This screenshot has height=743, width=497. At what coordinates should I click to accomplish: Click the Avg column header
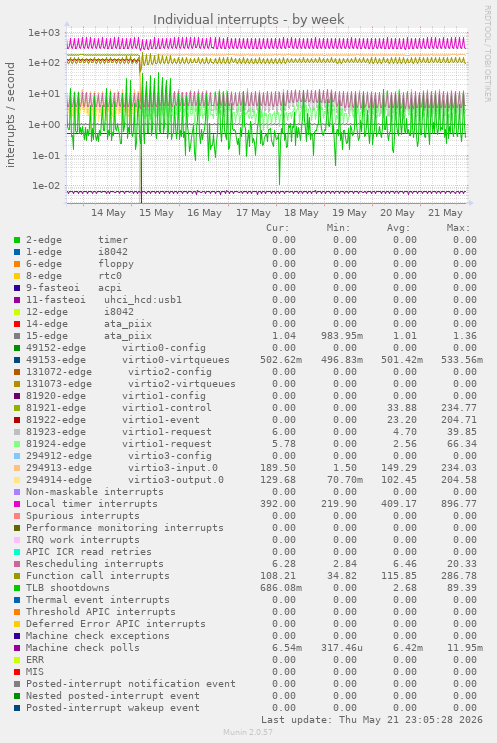(x=398, y=228)
